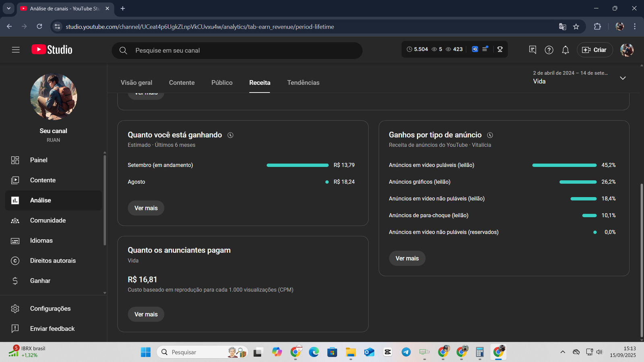Go to Painel in the sidebar
Image resolution: width=644 pixels, height=362 pixels.
54,160
